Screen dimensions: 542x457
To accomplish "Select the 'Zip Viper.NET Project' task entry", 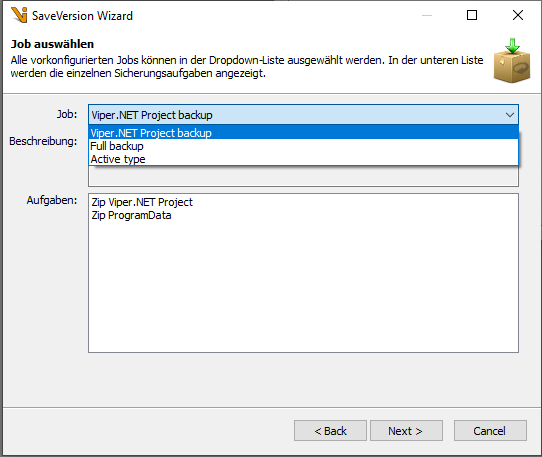I will coord(142,202).
